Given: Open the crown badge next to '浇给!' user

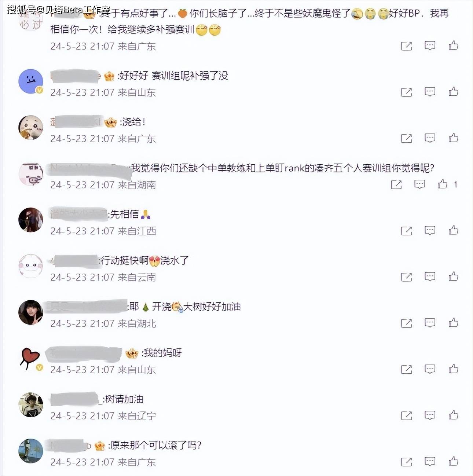Looking at the screenshot, I should tap(110, 122).
